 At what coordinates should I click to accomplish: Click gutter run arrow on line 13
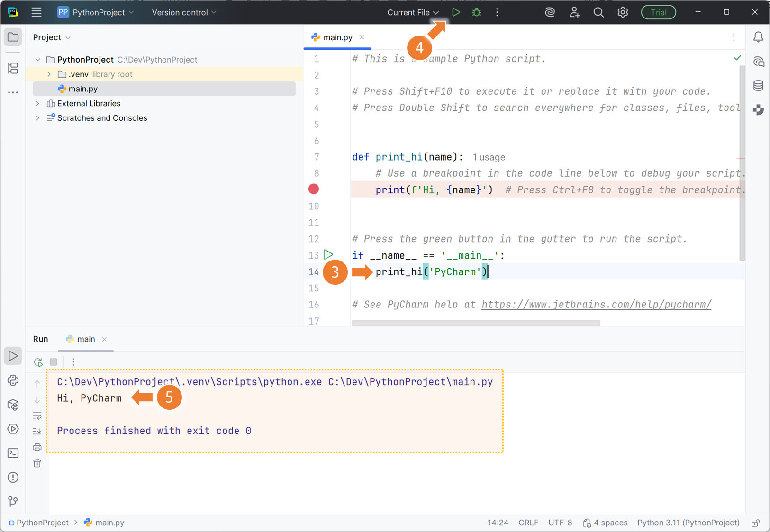tap(328, 255)
